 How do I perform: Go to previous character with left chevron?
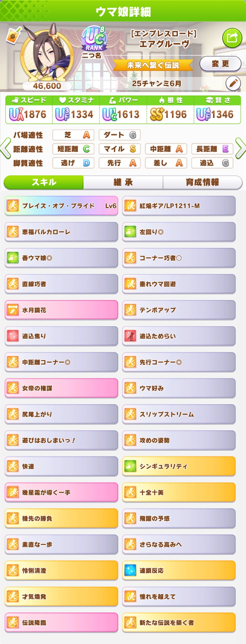click(x=5, y=149)
